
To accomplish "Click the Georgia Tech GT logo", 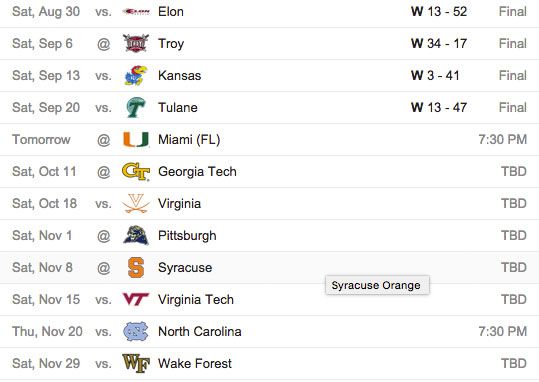I will [136, 171].
